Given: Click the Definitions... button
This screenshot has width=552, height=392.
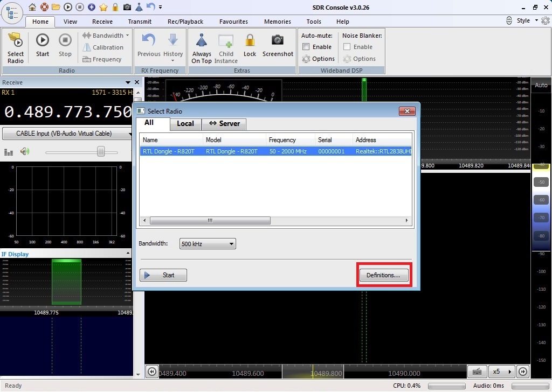Looking at the screenshot, I should (x=383, y=275).
